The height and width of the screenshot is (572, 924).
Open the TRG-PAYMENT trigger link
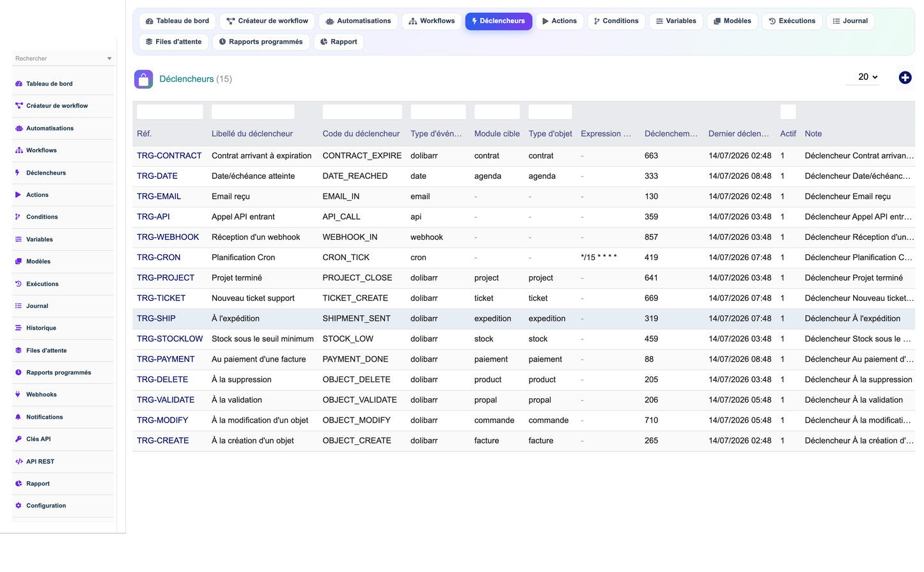tap(166, 359)
